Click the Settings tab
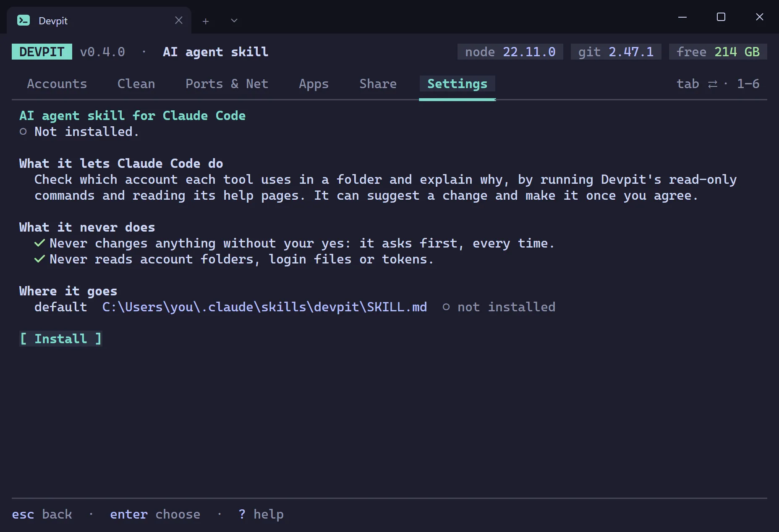The height and width of the screenshot is (532, 779). point(457,84)
